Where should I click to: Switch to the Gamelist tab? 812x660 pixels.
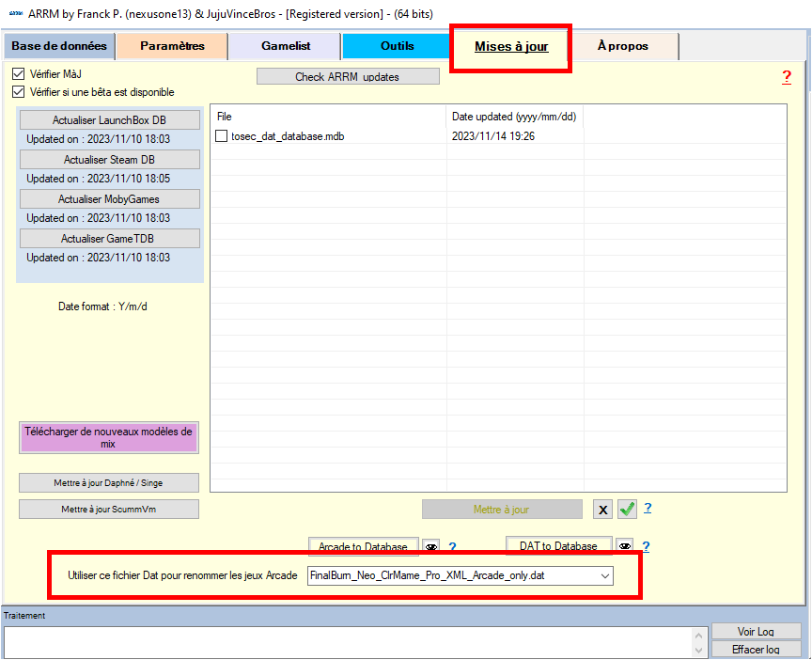pos(286,46)
